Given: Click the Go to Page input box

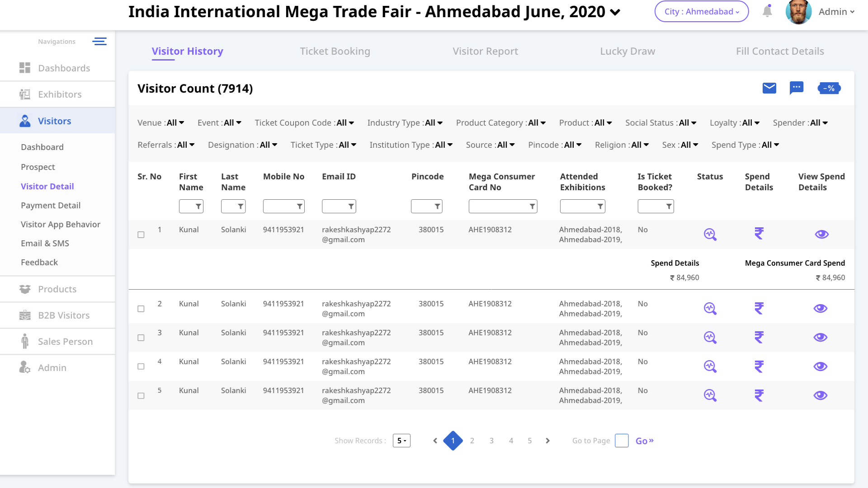Looking at the screenshot, I should click(622, 441).
